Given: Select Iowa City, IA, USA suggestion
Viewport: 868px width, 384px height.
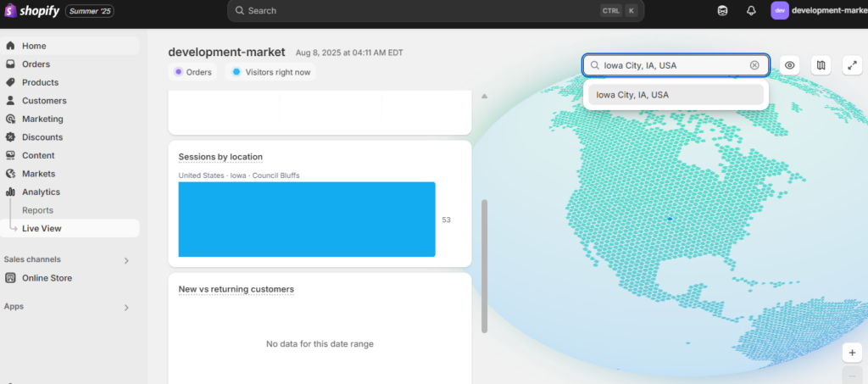Looking at the screenshot, I should [x=676, y=95].
